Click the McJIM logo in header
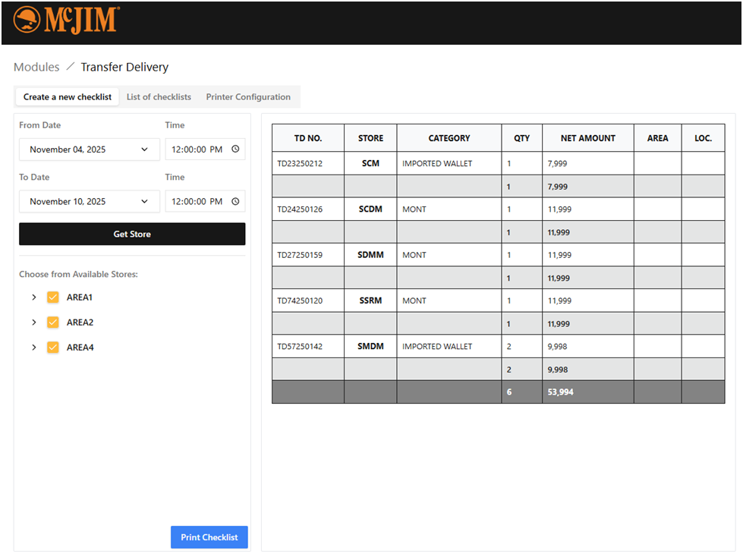This screenshot has width=743, height=560. 65,20
